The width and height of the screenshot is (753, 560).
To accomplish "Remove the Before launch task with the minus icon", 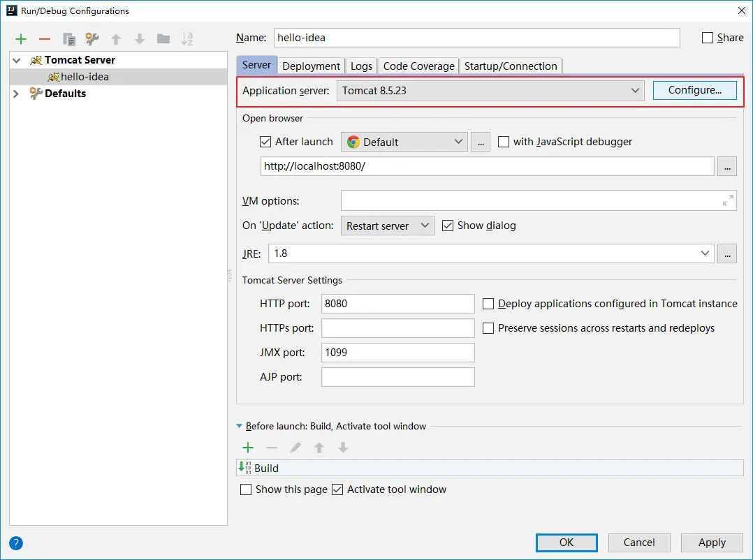I will coord(272,448).
